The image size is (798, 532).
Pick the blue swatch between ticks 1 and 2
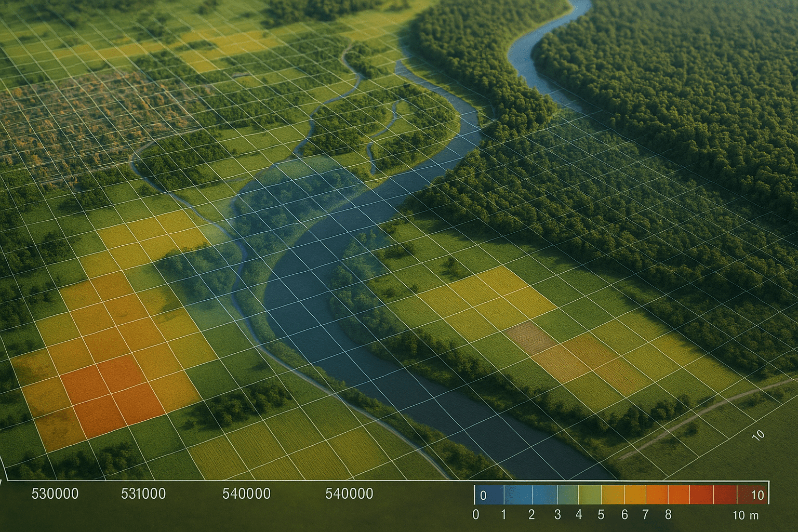pyautogui.click(x=518, y=495)
